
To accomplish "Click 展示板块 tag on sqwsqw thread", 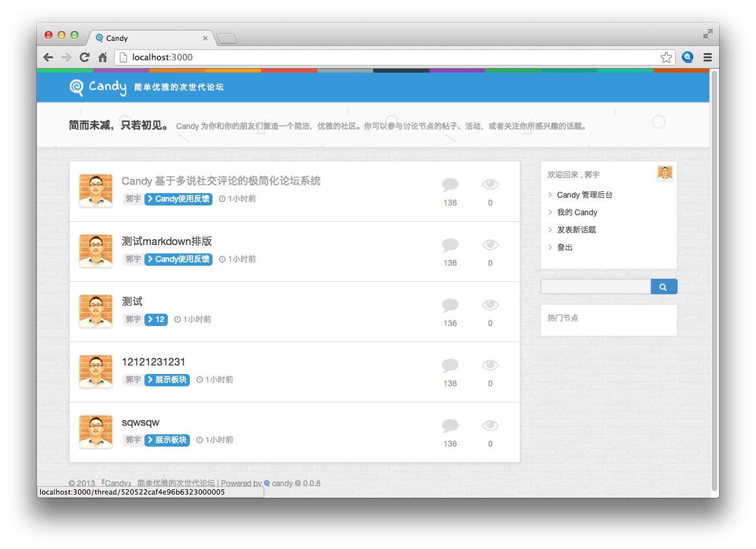I will click(167, 440).
